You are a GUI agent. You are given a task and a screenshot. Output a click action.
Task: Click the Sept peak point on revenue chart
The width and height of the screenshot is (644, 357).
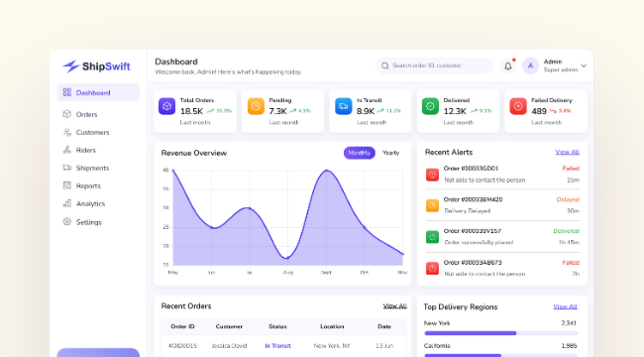tap(327, 170)
